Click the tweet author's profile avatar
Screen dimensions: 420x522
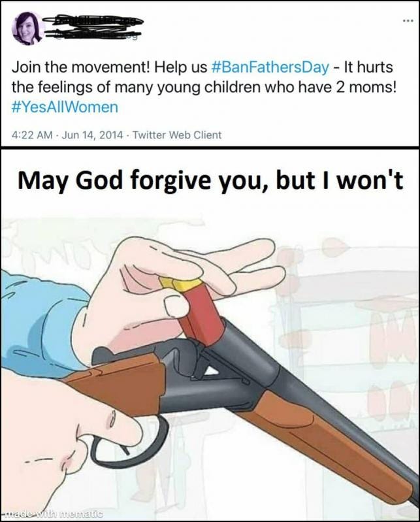tap(27, 28)
